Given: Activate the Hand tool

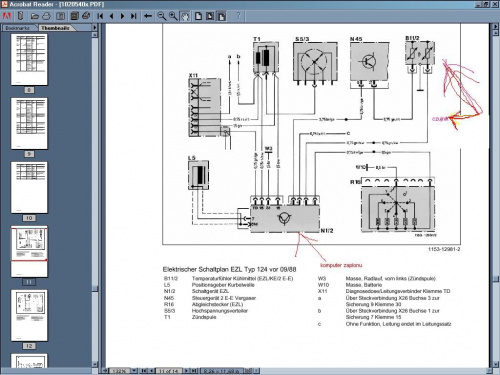Looking at the screenshot, I should [x=185, y=16].
